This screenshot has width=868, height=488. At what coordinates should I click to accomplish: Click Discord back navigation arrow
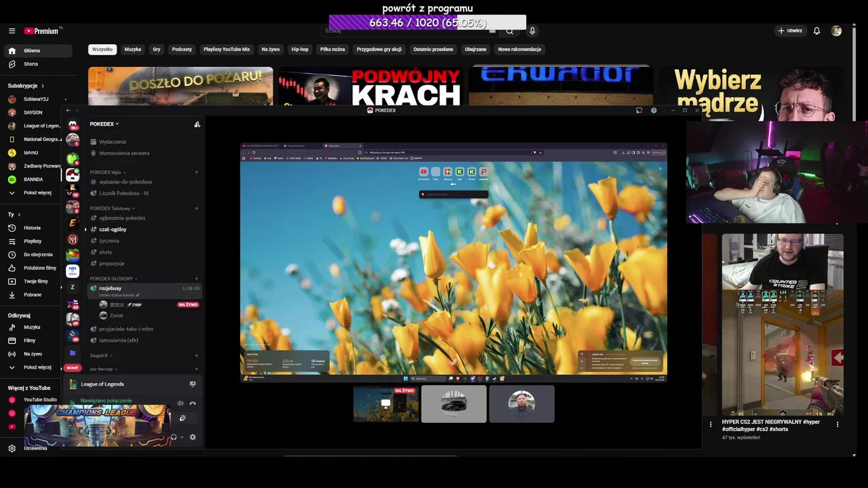pyautogui.click(x=68, y=110)
